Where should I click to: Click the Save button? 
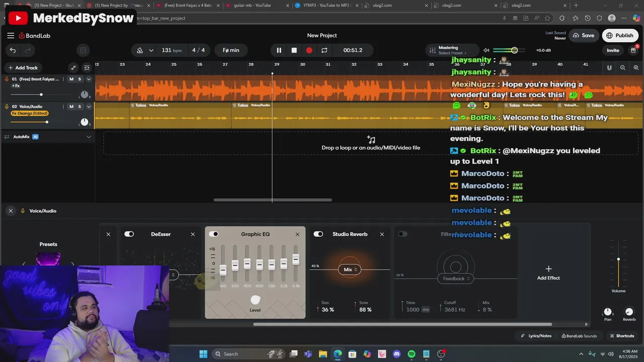point(583,36)
